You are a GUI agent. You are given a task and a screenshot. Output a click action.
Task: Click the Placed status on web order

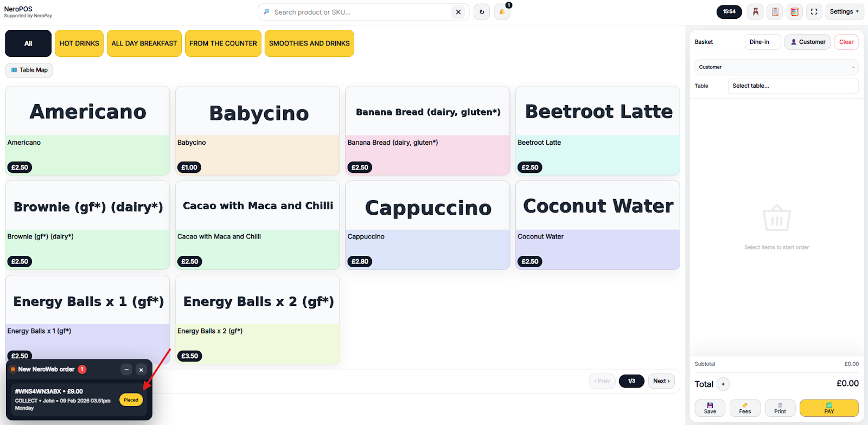click(x=131, y=400)
